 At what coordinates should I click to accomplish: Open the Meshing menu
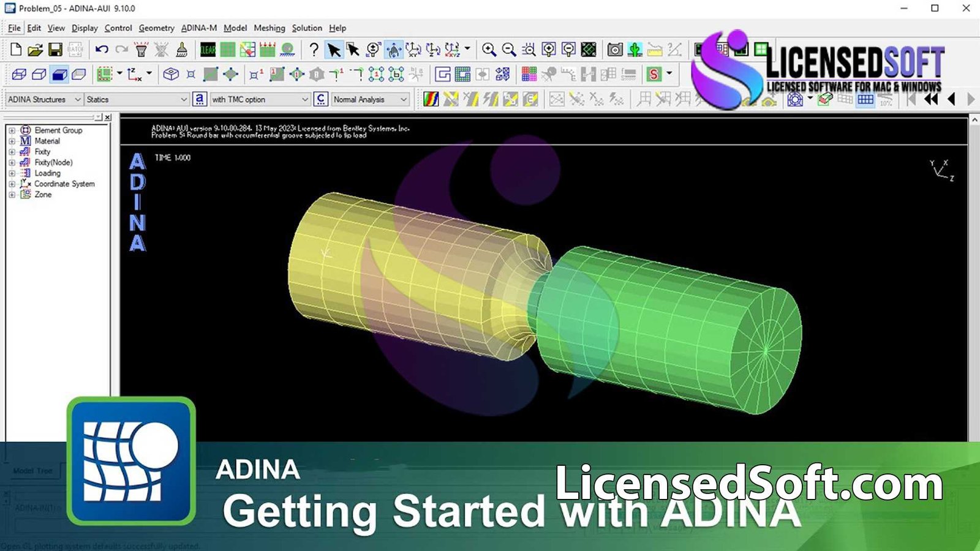(x=269, y=28)
